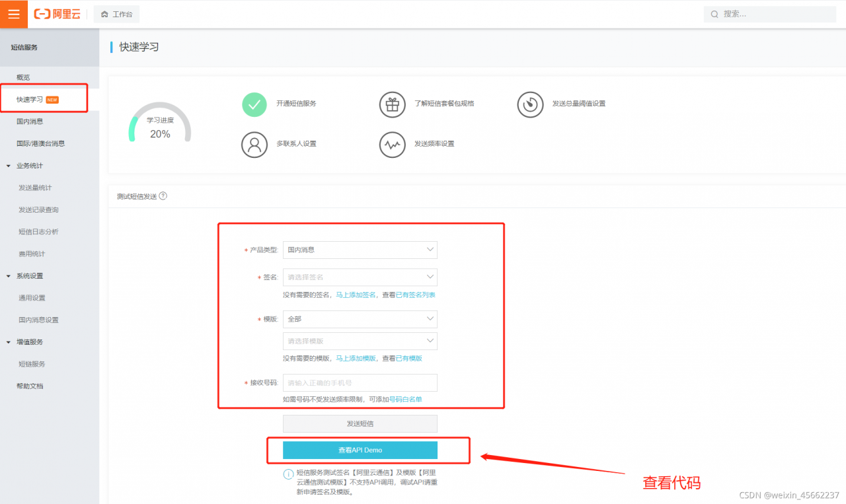The height and width of the screenshot is (504, 846).
Task: Click the 学习进度 20% progress gauge
Action: pos(160,123)
